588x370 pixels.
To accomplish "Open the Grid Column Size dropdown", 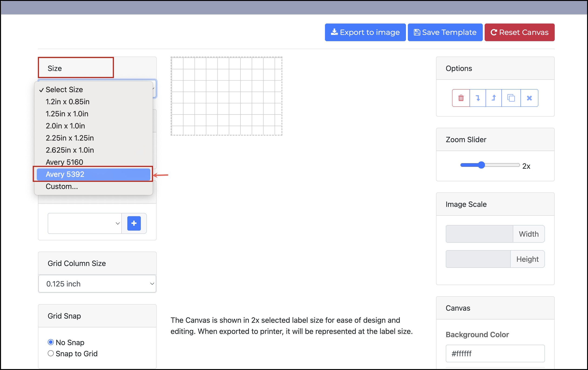I will 97,284.
